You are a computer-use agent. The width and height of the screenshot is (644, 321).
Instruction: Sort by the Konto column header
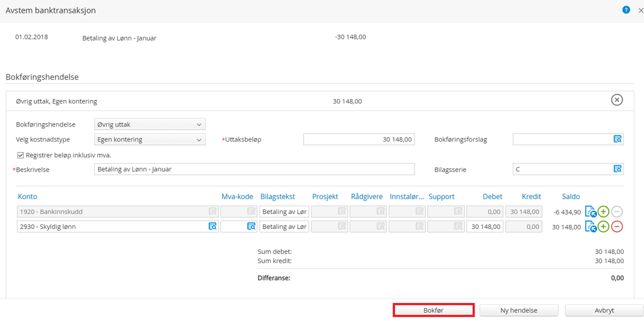point(28,197)
